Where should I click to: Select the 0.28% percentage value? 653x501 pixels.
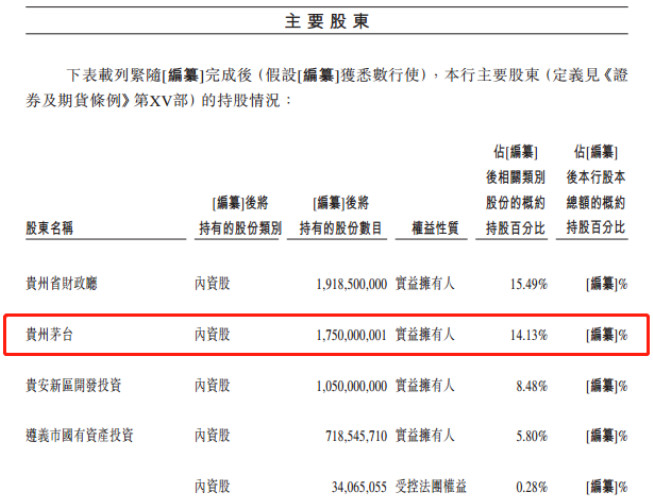coord(530,486)
